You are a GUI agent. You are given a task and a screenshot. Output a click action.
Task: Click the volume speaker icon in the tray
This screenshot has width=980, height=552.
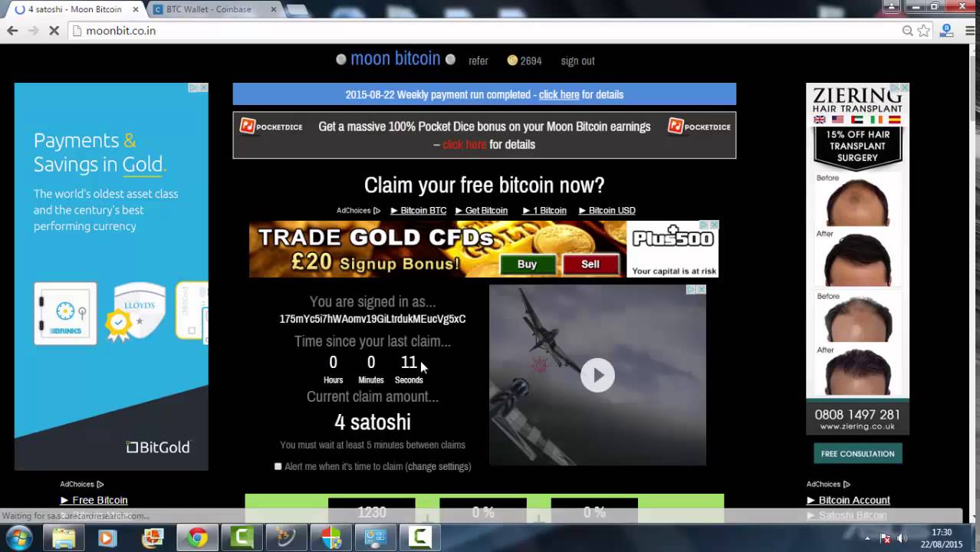[x=902, y=538]
